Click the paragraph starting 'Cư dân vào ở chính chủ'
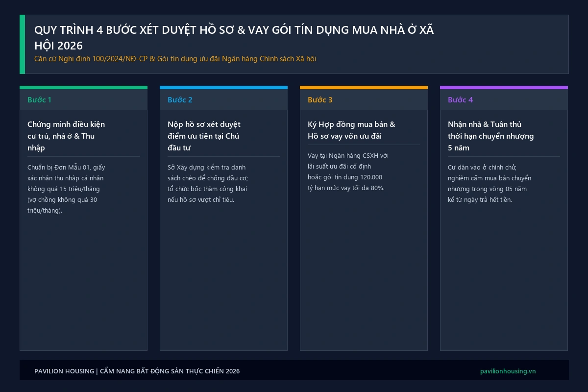 (490, 184)
